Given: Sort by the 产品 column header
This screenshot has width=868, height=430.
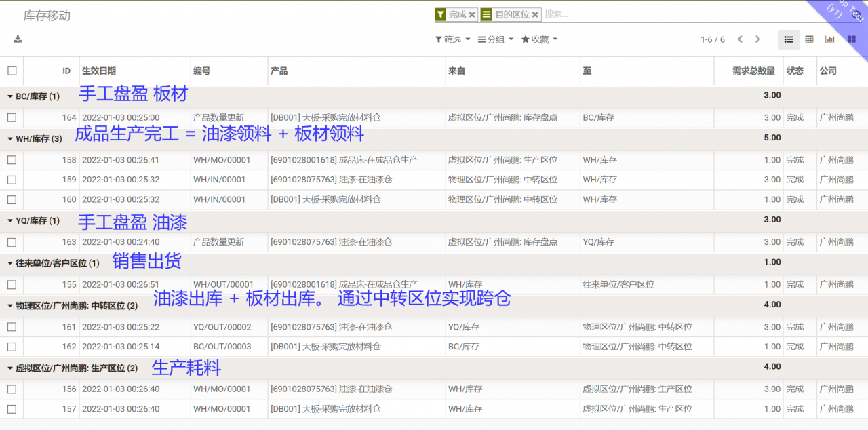Looking at the screenshot, I should tap(279, 71).
